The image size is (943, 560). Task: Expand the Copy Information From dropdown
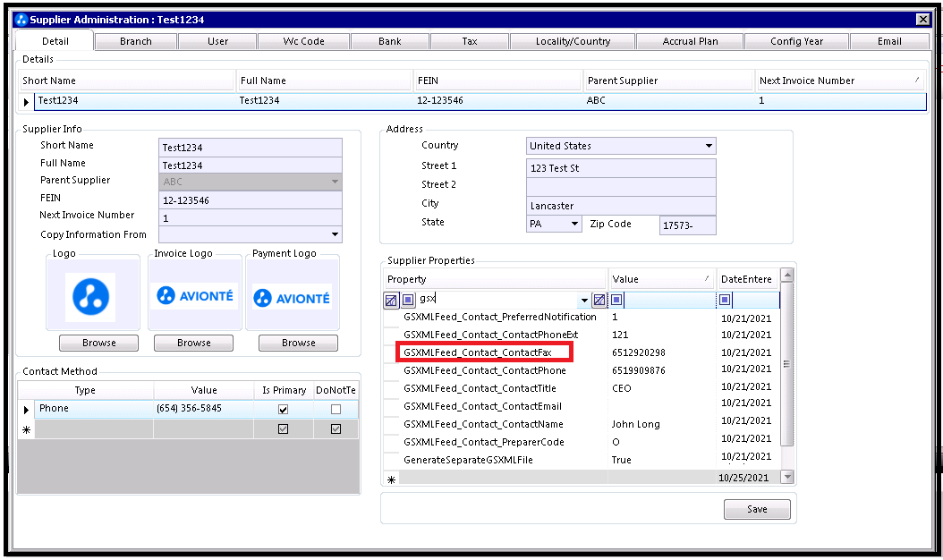pyautogui.click(x=335, y=234)
